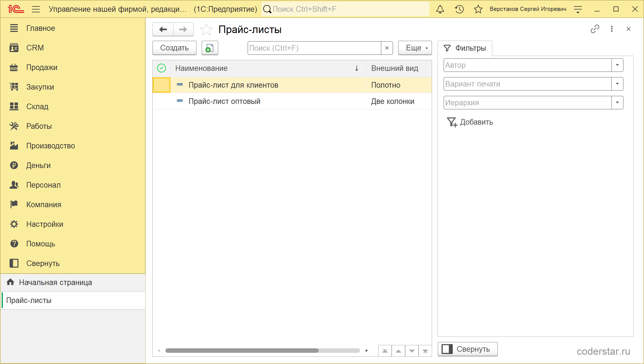This screenshot has height=364, width=644.
Task: Add Прайс-листы page to favorites star
Action: 206,29
